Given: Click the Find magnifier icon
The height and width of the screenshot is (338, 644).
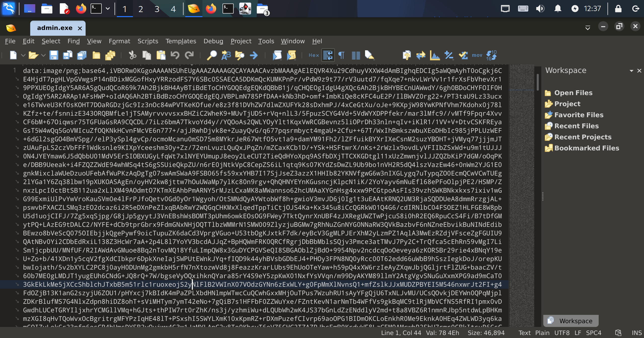Looking at the screenshot, I should pyautogui.click(x=212, y=55).
